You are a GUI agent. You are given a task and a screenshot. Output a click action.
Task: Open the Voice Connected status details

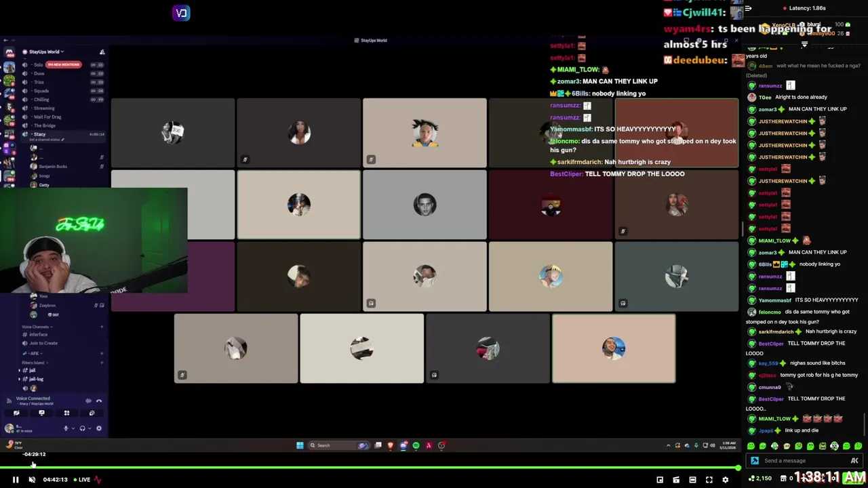[33, 399]
